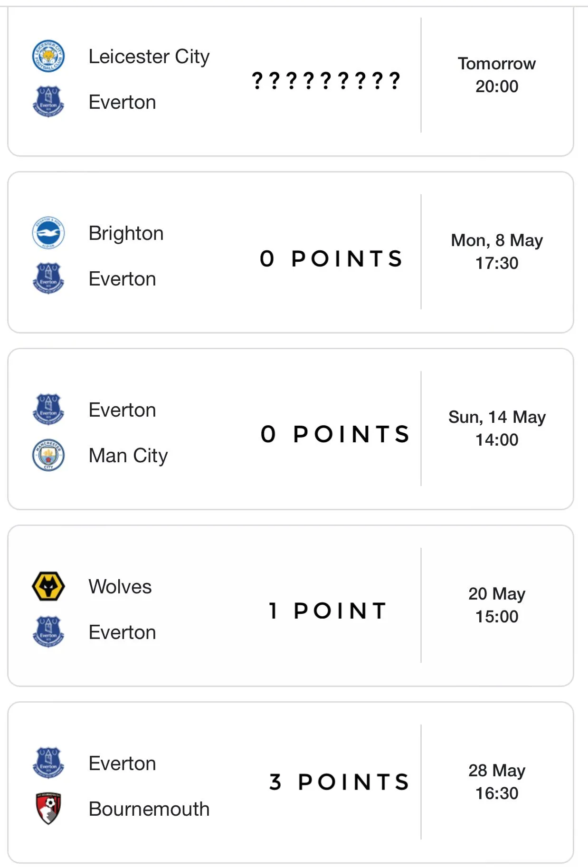Image resolution: width=588 pixels, height=868 pixels.
Task: Click the 3 POINTS prediction label
Action: 339,782
